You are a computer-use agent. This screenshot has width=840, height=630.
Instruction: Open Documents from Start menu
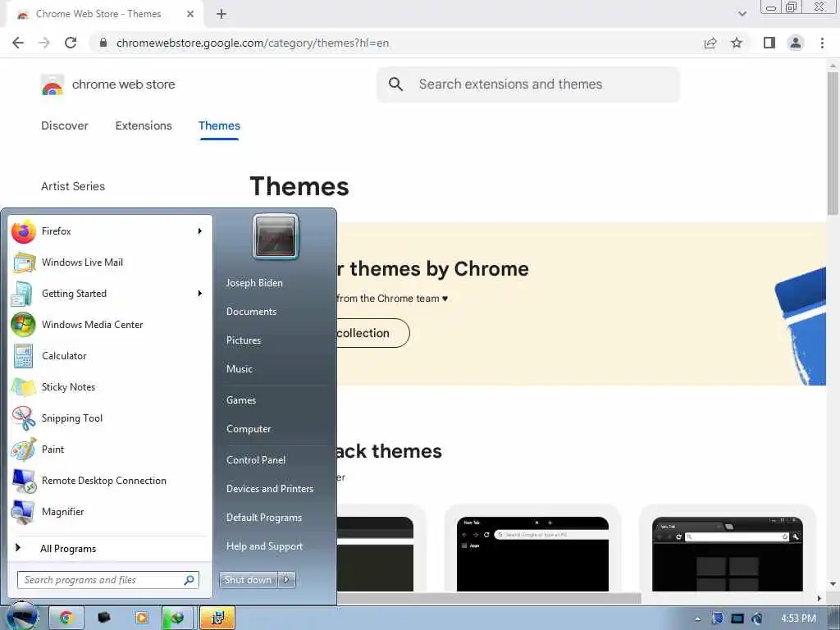[x=251, y=312]
